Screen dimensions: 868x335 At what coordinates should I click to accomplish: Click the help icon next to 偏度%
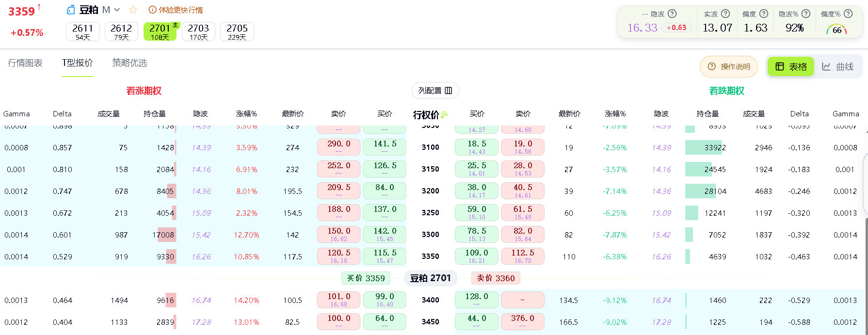[x=848, y=14]
